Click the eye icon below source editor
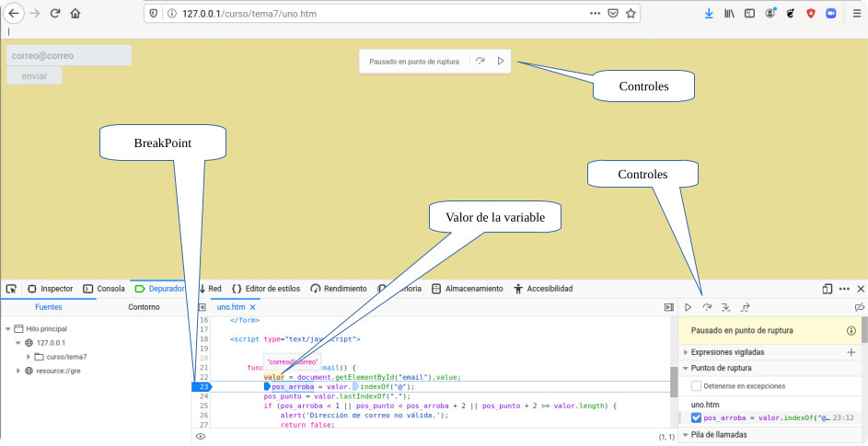This screenshot has height=446, width=868. tap(201, 437)
